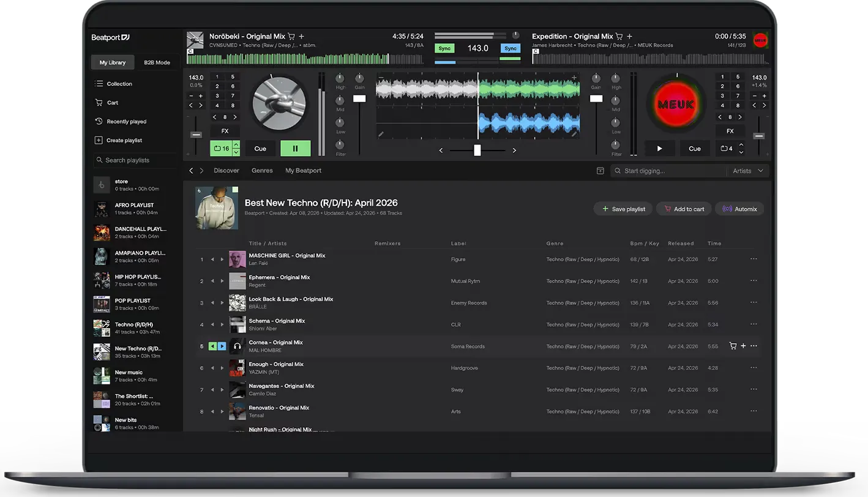
Task: Open the Artists search filter dropdown
Action: [748, 171]
